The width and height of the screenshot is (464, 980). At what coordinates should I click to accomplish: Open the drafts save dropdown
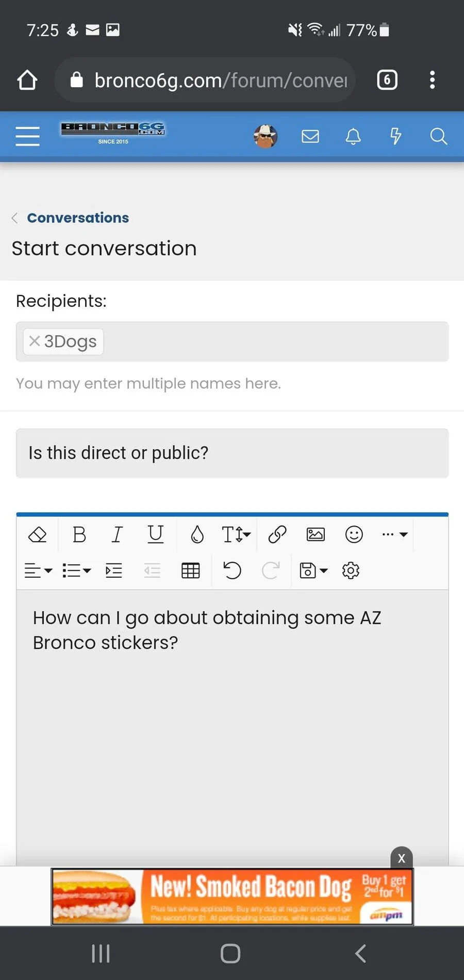(313, 570)
